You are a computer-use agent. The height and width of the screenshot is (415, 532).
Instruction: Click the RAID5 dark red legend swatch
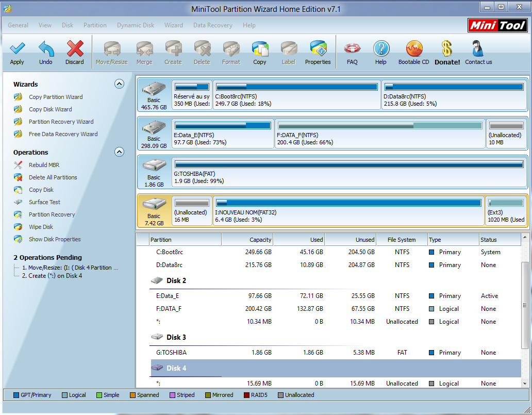(246, 395)
